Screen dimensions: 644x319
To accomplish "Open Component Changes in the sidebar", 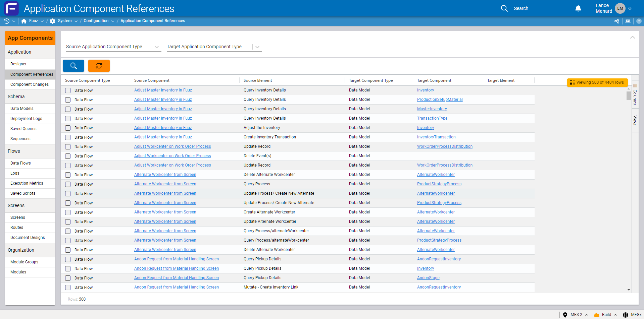I will [30, 84].
